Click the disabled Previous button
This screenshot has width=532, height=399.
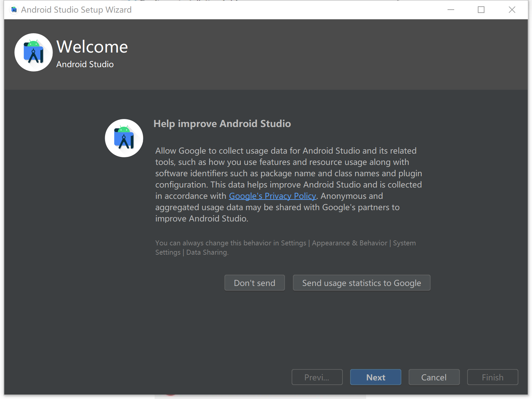coord(317,377)
